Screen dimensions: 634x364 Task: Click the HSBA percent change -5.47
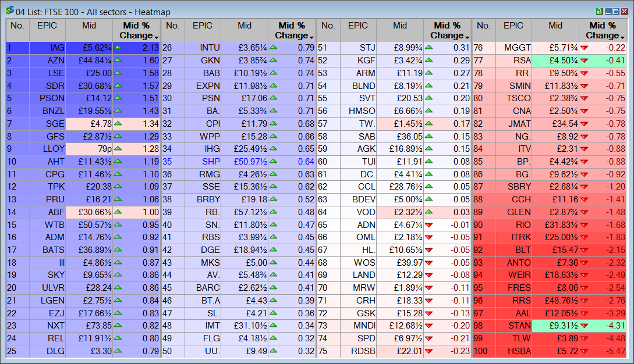point(603,351)
